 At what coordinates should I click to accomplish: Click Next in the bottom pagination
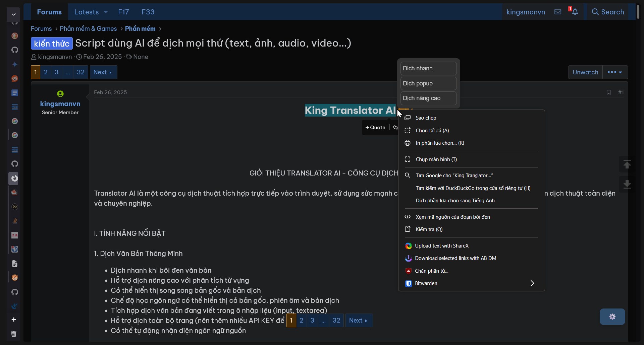359,321
